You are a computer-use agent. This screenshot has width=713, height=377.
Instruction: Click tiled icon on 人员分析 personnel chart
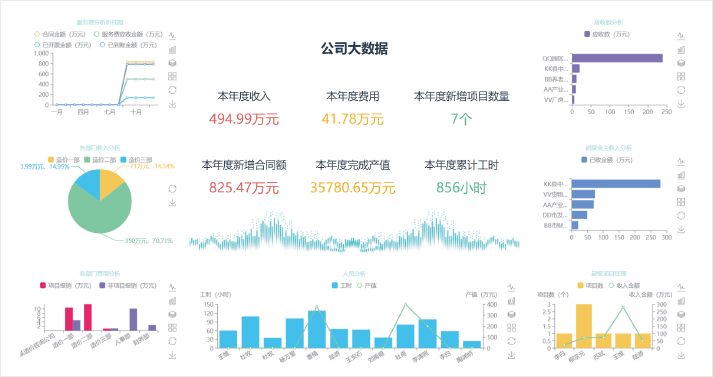[x=512, y=328]
